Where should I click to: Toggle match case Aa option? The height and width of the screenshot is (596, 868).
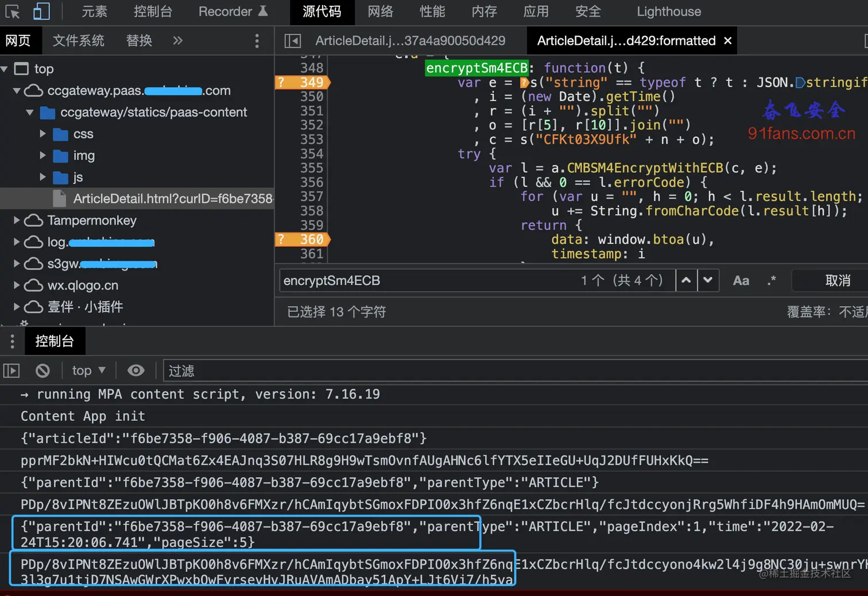[x=741, y=281]
